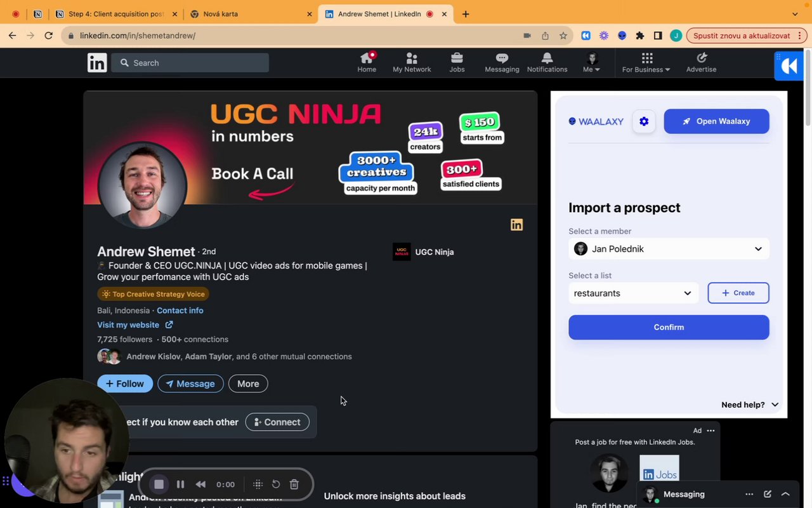
Task: Open the tab search chevron
Action: (x=795, y=14)
